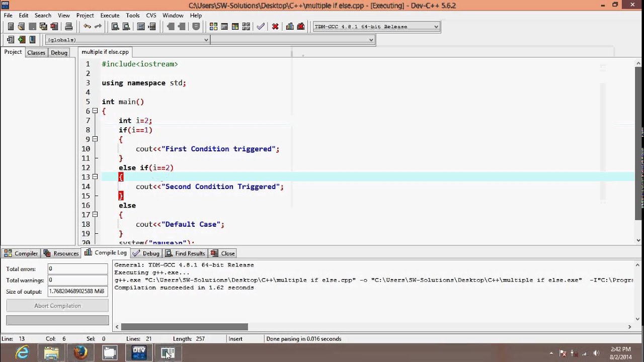This screenshot has width=644, height=362.
Task: Switch to the Find Results tab
Action: (x=185, y=253)
